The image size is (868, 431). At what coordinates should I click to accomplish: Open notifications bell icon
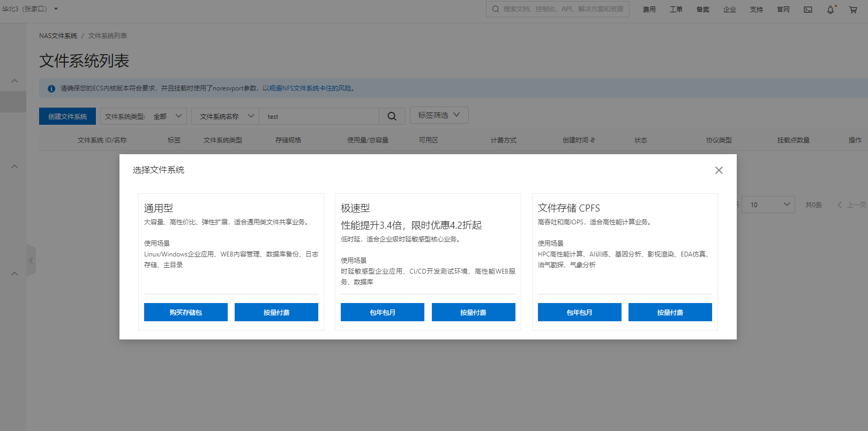click(x=830, y=10)
